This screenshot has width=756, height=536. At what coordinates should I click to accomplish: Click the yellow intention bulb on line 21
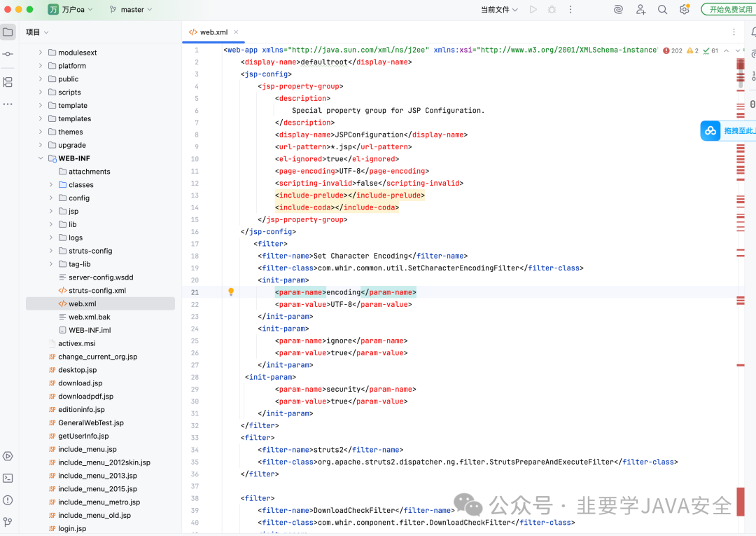point(231,291)
